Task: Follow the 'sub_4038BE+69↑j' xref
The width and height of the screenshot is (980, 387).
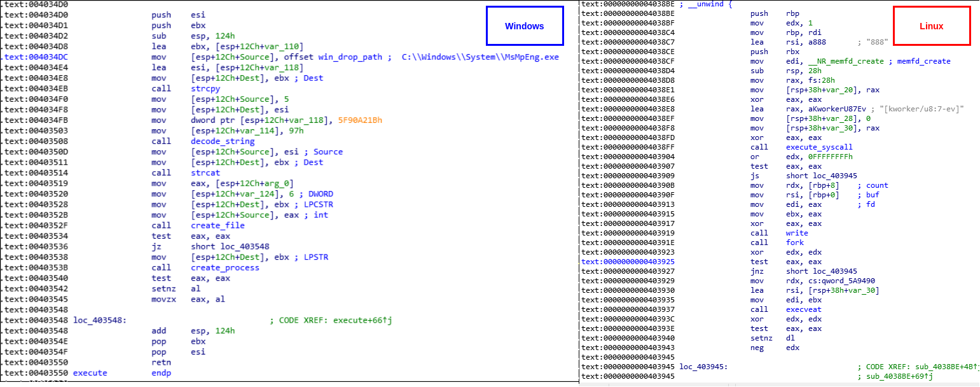Action: click(x=900, y=376)
